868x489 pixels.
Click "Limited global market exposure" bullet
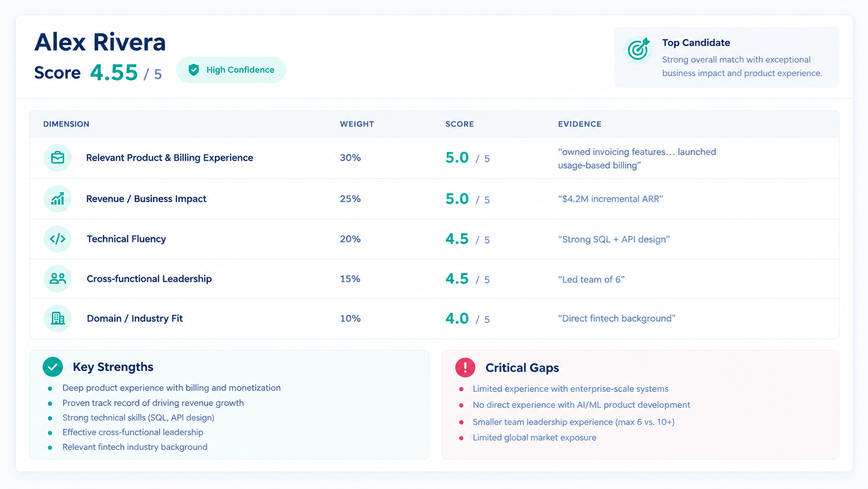[x=534, y=438]
